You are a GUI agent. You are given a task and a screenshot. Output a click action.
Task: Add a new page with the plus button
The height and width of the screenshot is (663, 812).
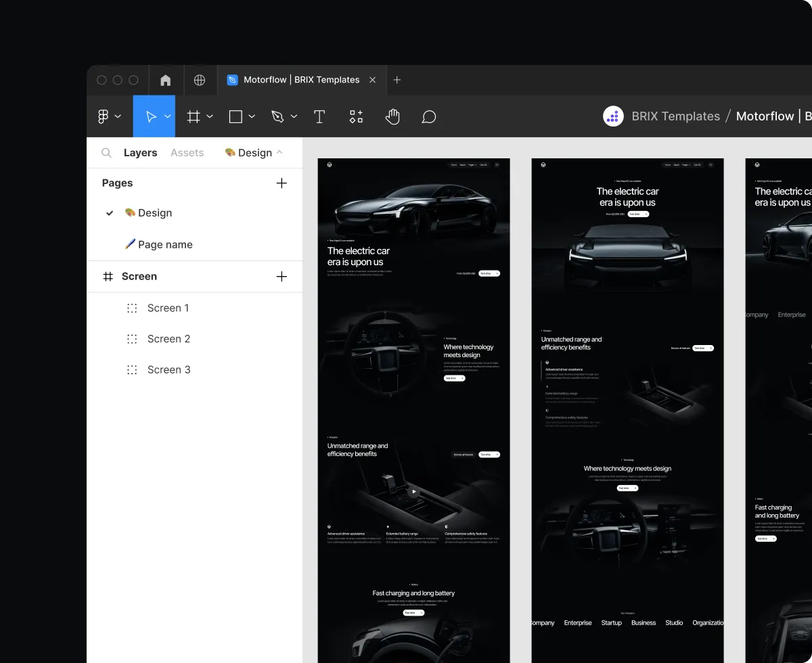click(281, 183)
